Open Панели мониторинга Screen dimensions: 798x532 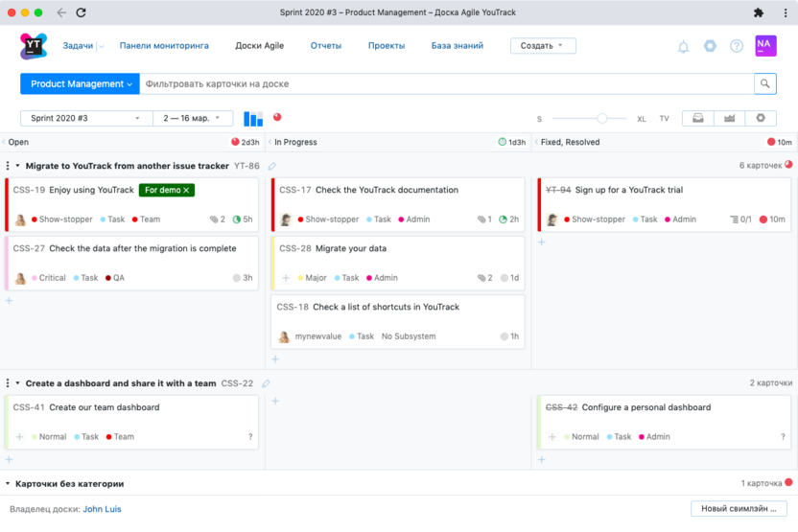click(x=164, y=46)
